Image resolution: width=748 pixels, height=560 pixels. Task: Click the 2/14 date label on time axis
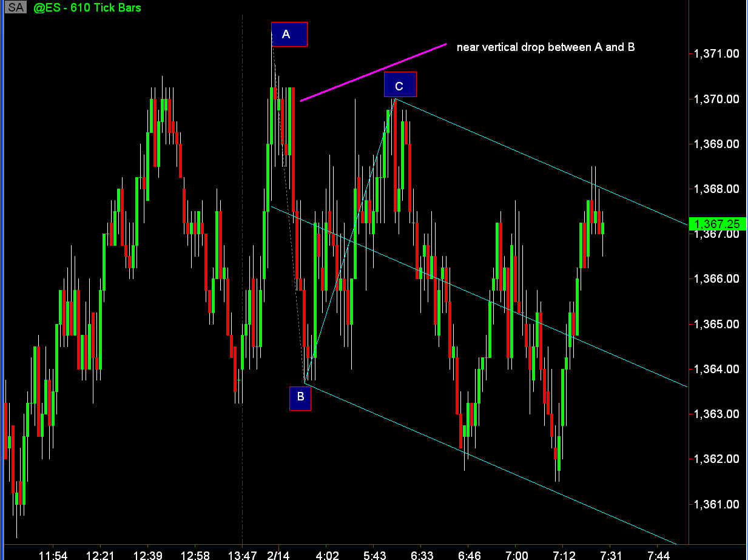pyautogui.click(x=278, y=554)
